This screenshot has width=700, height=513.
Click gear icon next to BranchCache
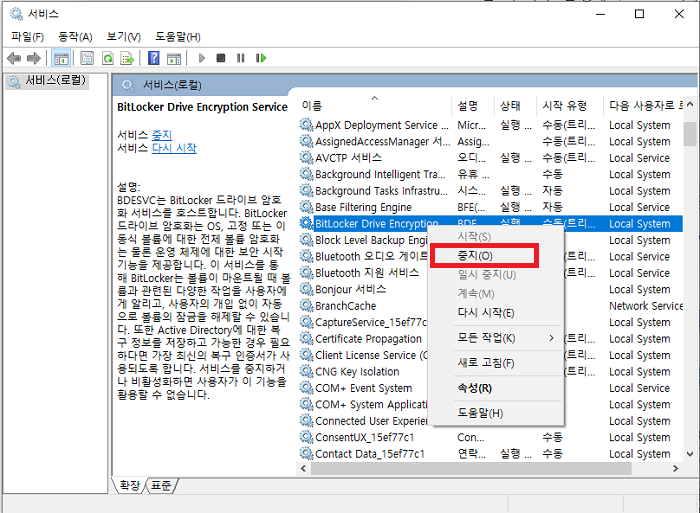coord(306,305)
